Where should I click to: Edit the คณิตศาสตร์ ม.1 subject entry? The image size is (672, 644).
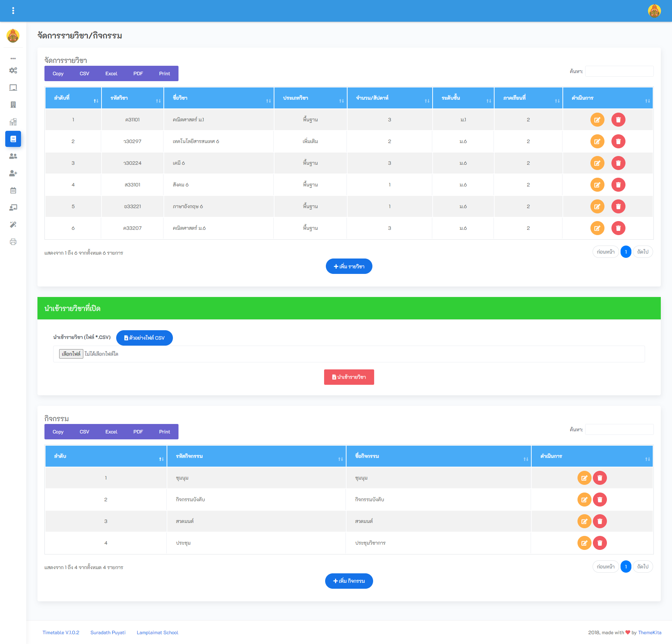pos(597,119)
